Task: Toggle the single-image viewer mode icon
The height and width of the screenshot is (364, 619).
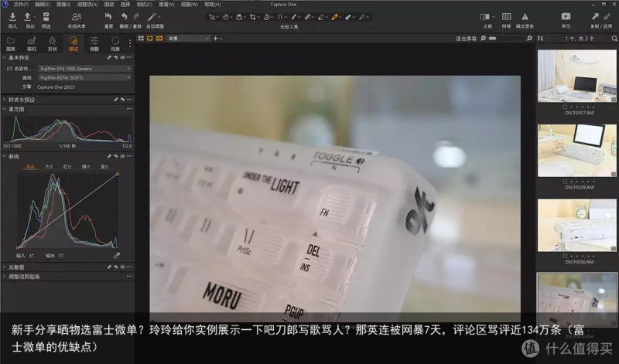Action: point(150,38)
